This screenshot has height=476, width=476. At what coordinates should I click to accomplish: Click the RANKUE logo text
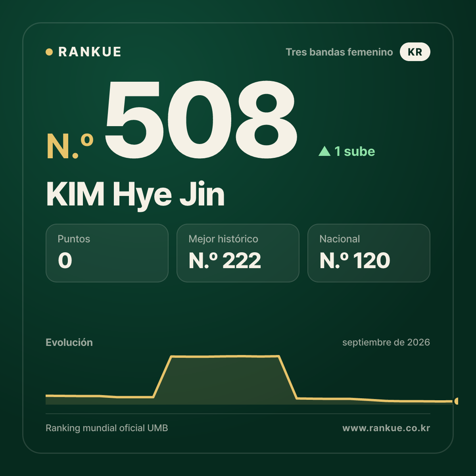point(90,52)
